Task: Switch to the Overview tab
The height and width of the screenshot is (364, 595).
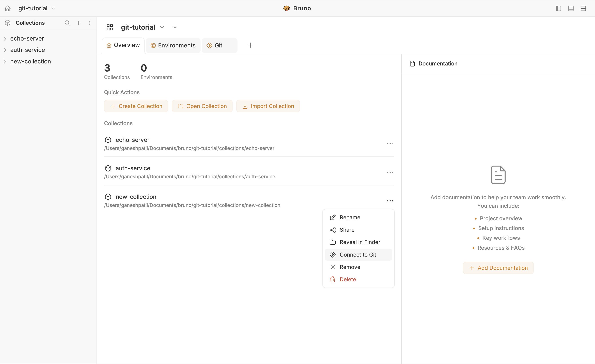Action: 123,45
